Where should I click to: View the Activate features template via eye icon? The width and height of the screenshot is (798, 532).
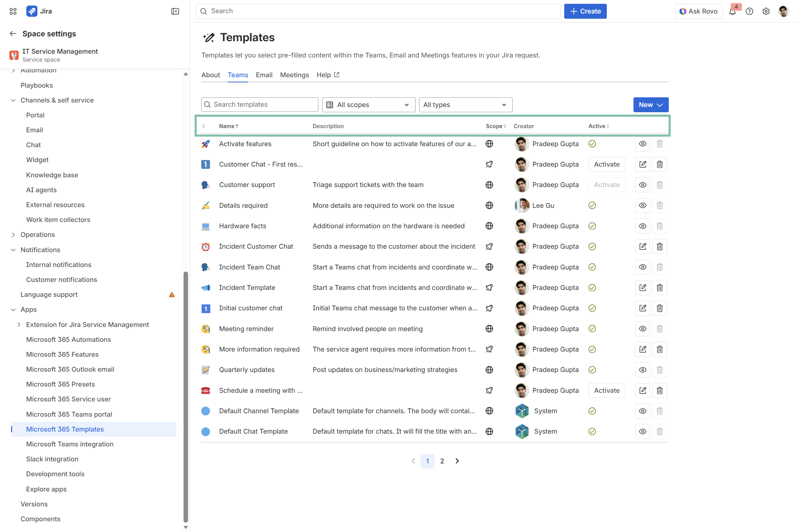click(642, 144)
